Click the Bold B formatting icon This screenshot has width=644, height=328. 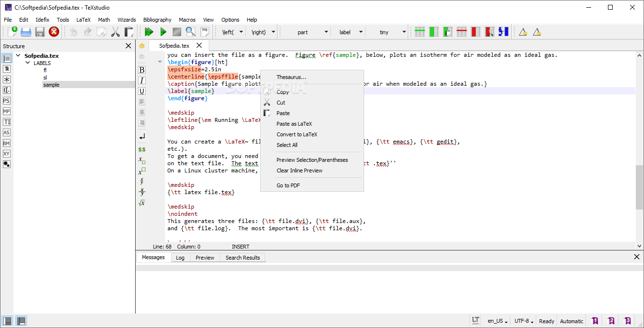coord(142,70)
